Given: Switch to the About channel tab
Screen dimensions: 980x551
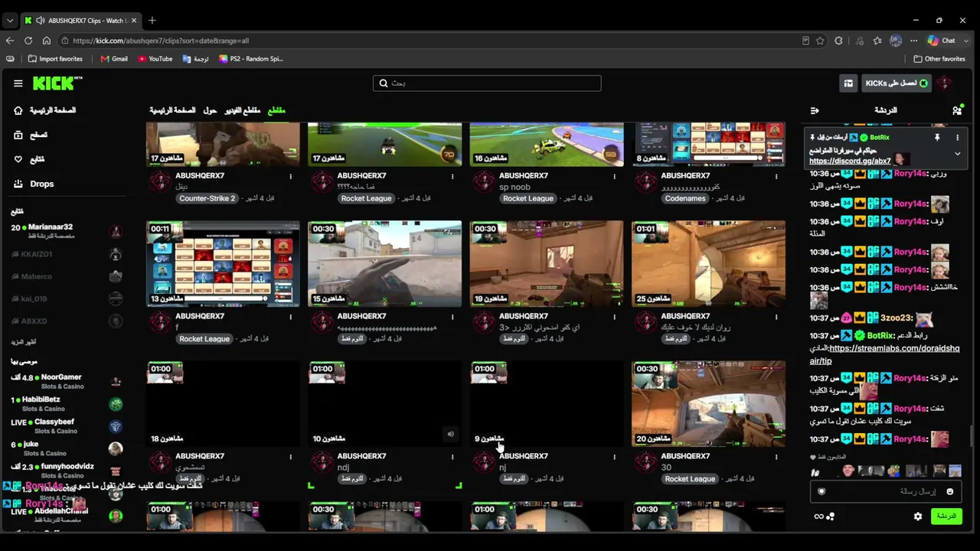Looking at the screenshot, I should pos(210,110).
